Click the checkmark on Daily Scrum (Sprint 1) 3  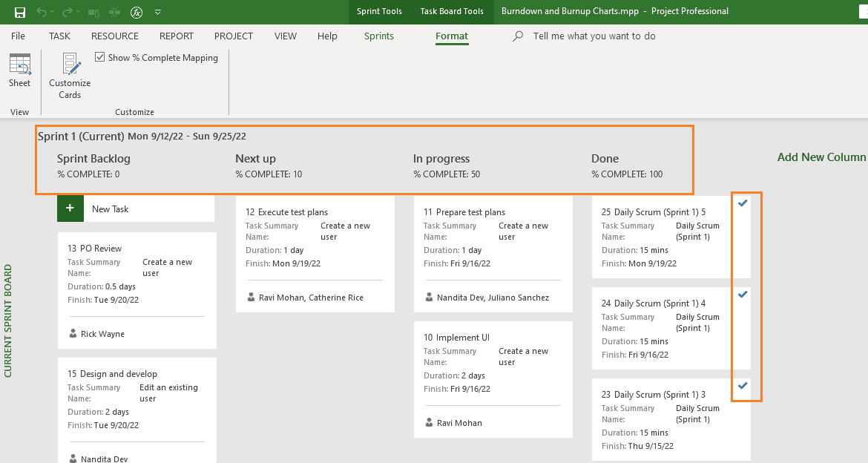pos(743,386)
